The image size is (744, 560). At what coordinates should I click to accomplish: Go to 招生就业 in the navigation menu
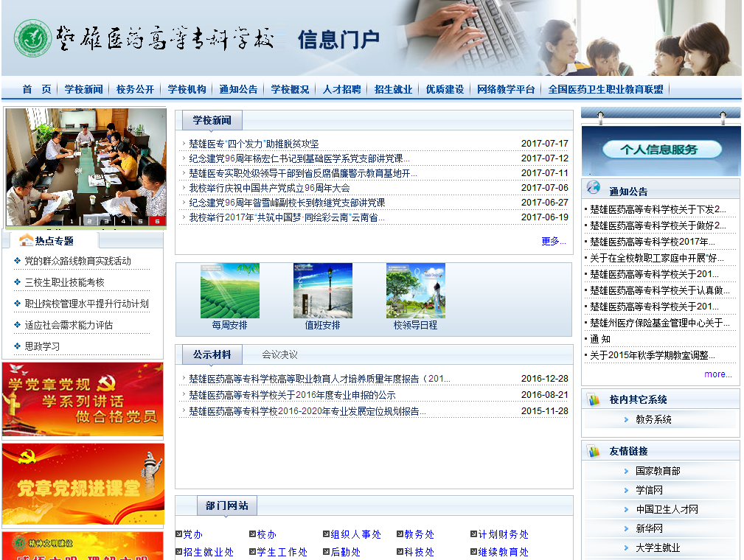click(393, 89)
